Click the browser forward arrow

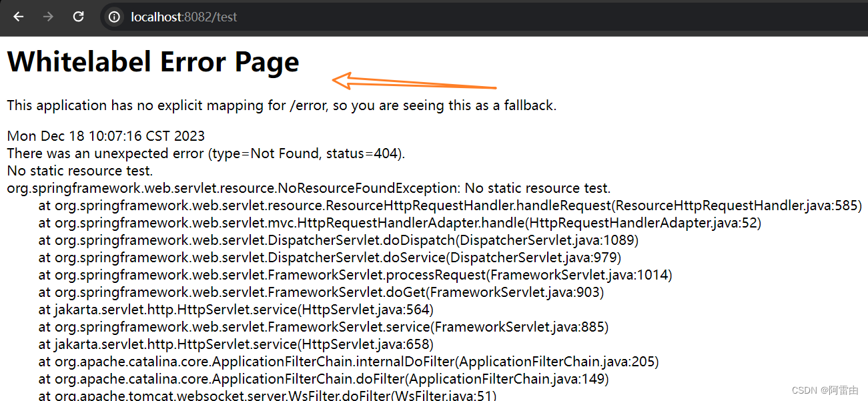[x=48, y=17]
